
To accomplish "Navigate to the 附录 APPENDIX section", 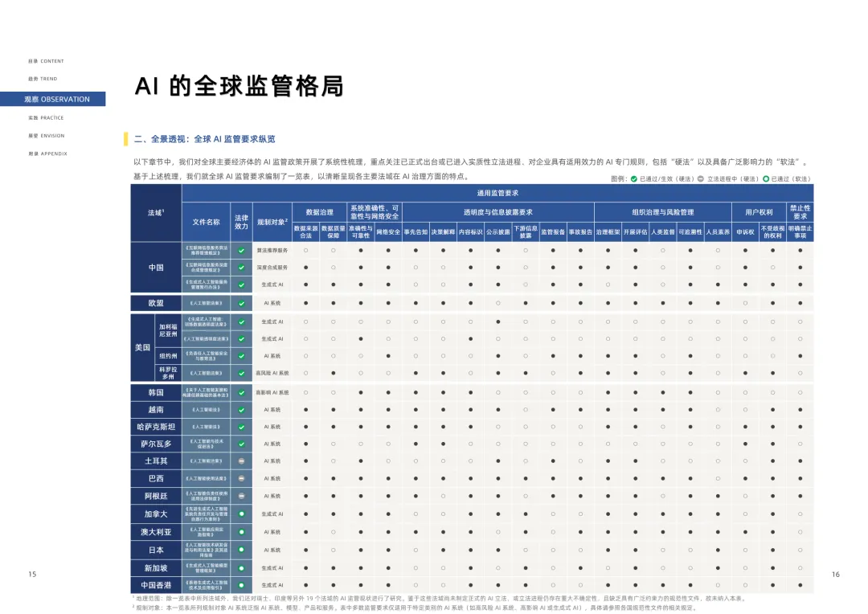I will pyautogui.click(x=47, y=153).
